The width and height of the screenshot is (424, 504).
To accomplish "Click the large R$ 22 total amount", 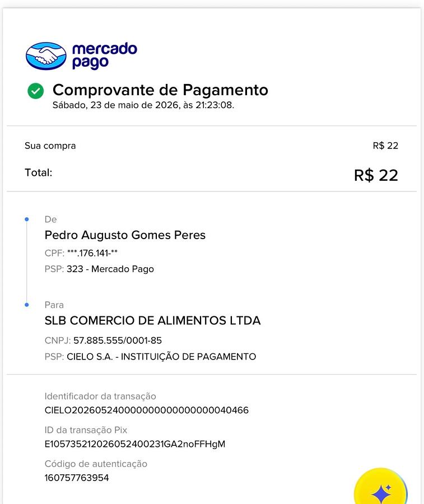I will click(376, 175).
